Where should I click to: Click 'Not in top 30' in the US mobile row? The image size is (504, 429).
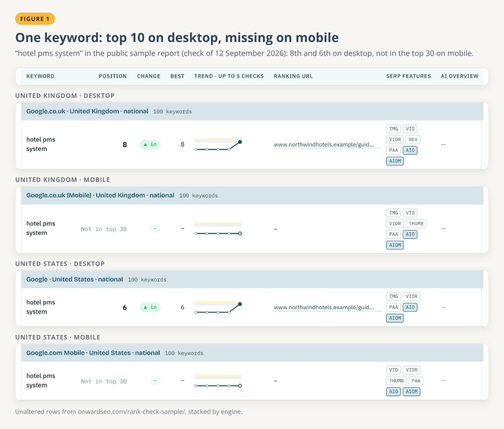click(104, 381)
